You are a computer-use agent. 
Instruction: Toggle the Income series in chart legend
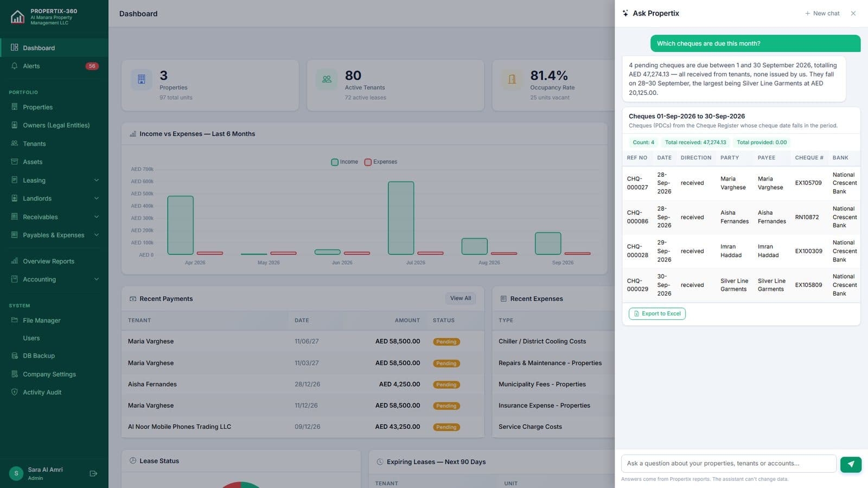coord(344,162)
